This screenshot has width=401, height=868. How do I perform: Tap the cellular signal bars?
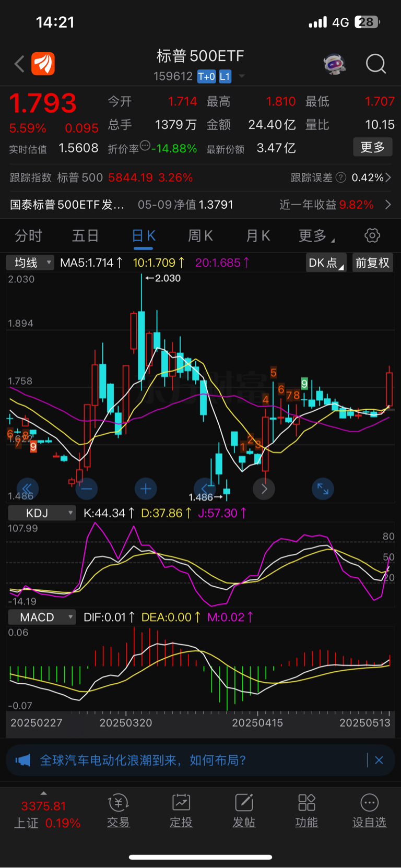click(x=318, y=22)
